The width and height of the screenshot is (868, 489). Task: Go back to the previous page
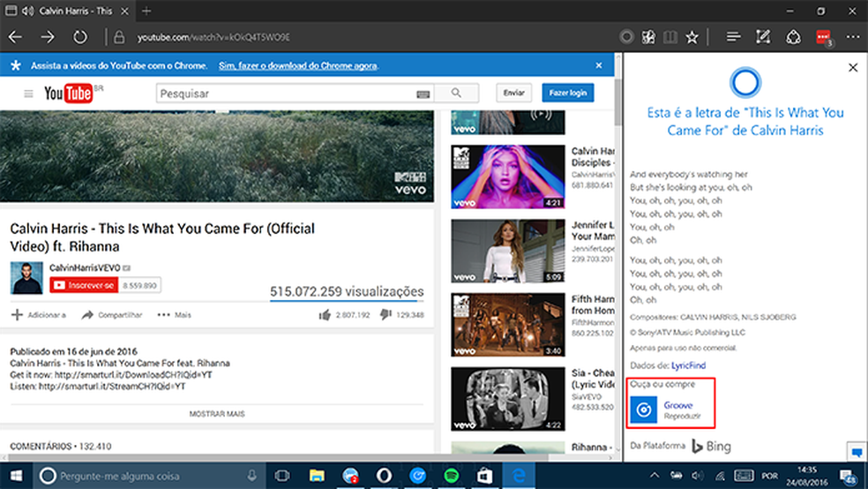[x=15, y=37]
